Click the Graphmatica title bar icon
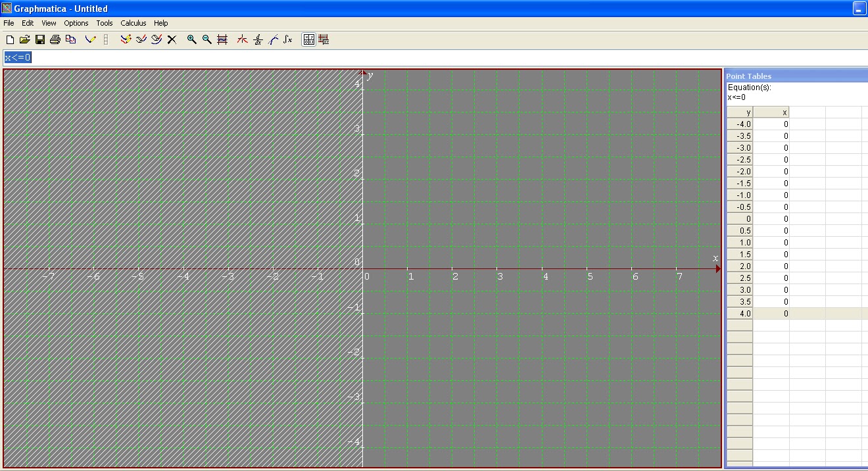 [x=7, y=9]
